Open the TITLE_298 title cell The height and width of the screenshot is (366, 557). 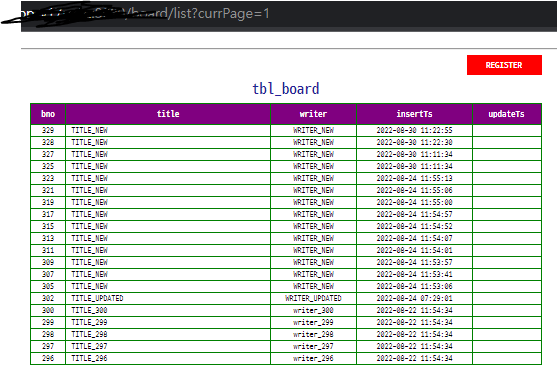(168, 335)
